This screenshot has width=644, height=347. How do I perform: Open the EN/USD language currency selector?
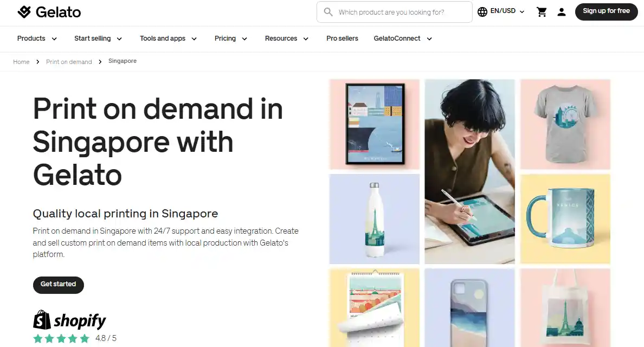pos(507,11)
